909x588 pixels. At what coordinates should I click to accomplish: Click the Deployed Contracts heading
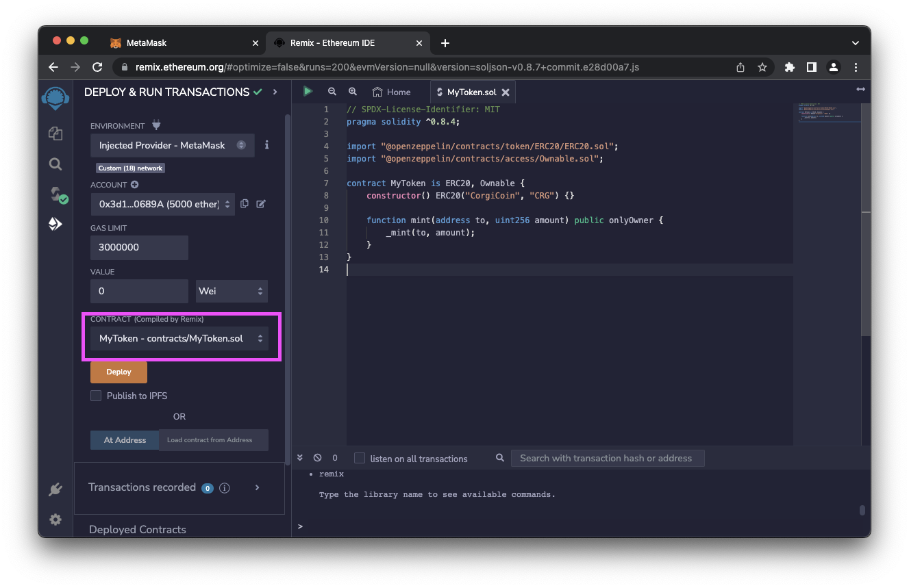pos(138,529)
